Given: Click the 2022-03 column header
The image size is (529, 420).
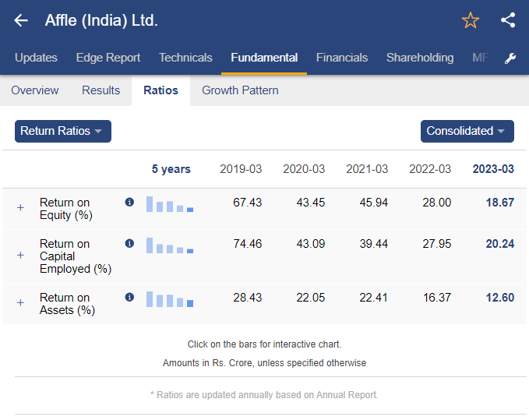Looking at the screenshot, I should [430, 169].
